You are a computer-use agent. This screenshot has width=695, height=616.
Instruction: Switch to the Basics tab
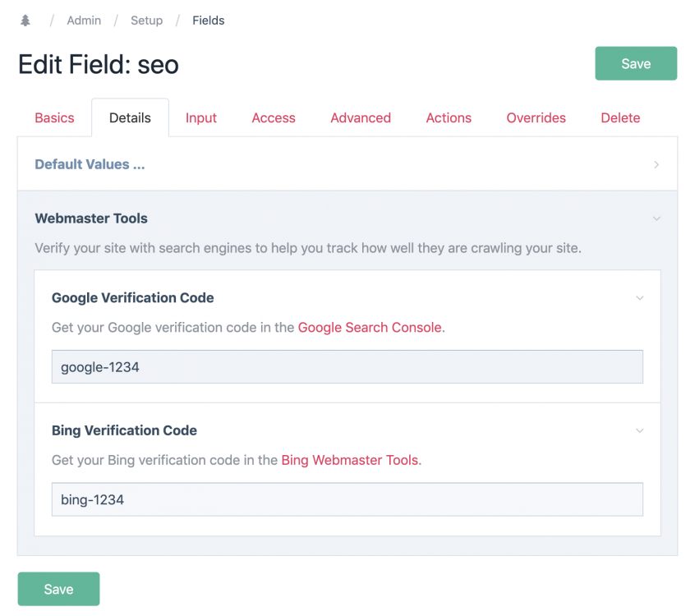click(54, 117)
